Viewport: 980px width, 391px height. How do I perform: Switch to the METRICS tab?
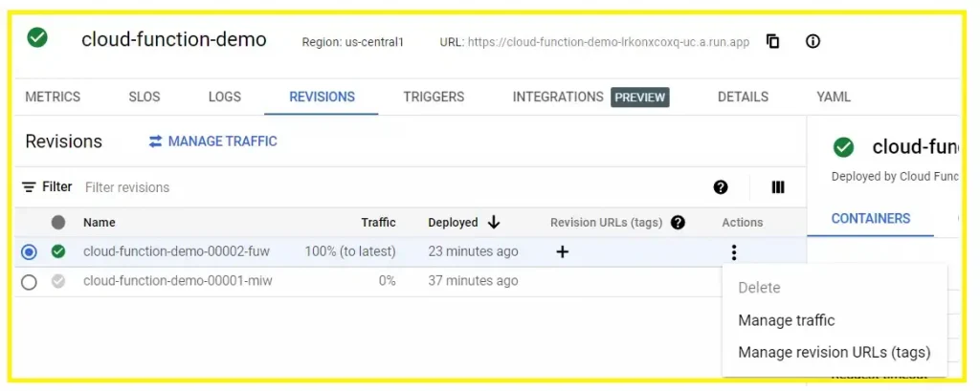point(53,97)
